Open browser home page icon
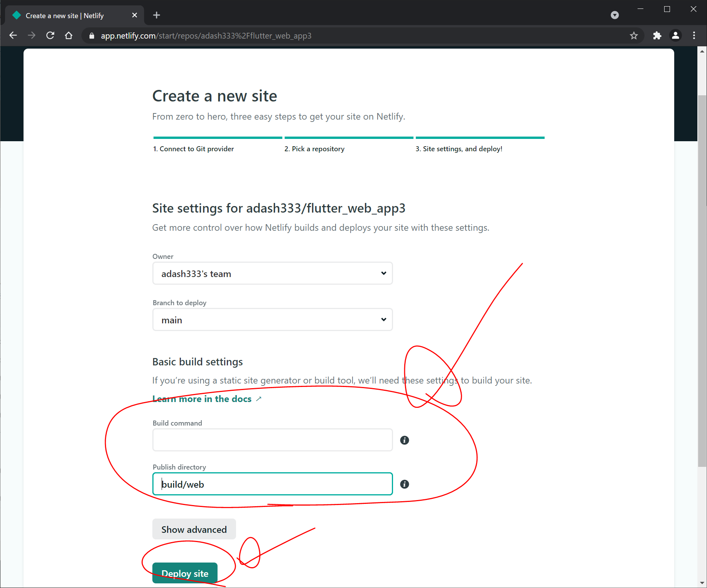This screenshot has height=588, width=707. [69, 35]
